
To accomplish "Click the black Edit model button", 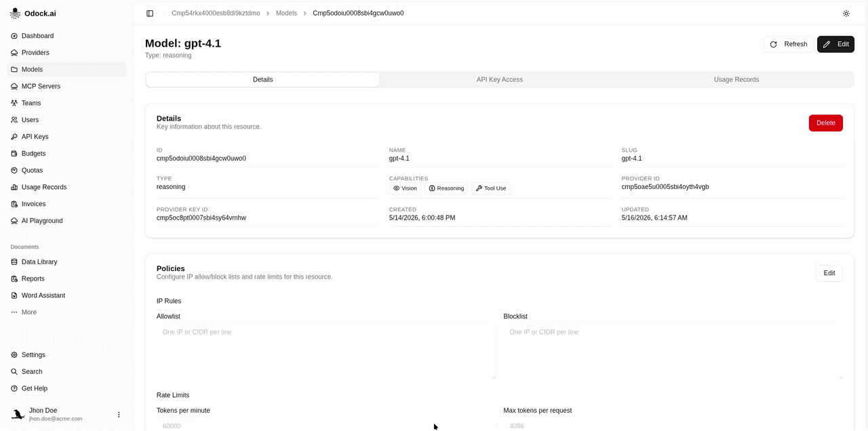I will point(835,44).
